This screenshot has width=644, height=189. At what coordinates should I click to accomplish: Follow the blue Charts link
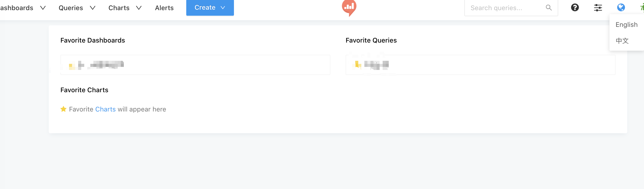[106, 109]
